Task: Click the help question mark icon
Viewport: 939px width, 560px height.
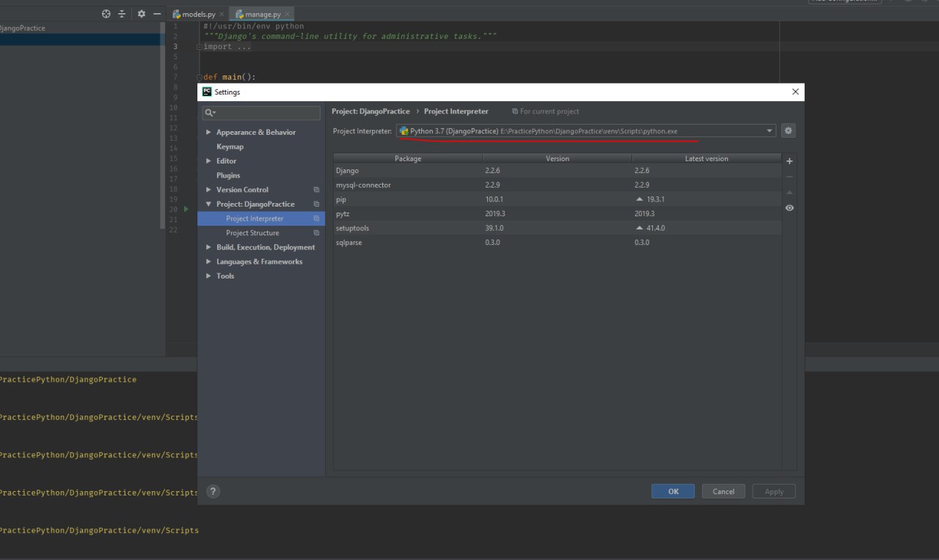Action: click(213, 491)
